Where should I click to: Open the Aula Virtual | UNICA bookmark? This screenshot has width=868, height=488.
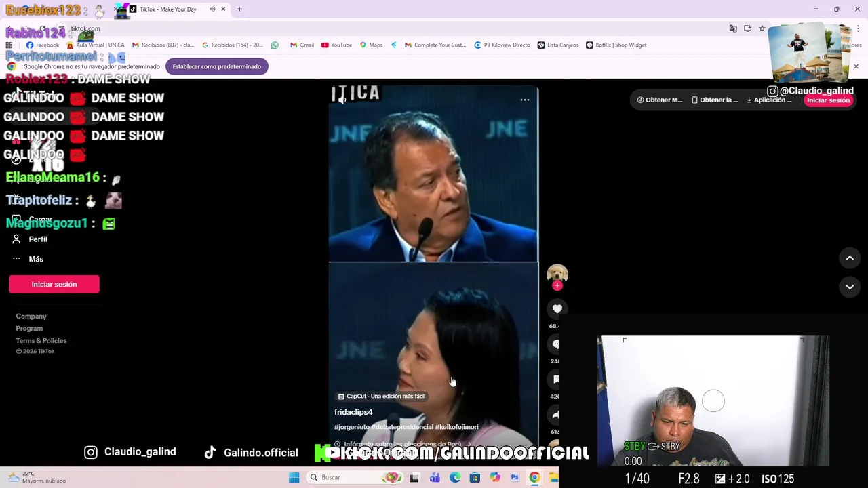pyautogui.click(x=96, y=45)
